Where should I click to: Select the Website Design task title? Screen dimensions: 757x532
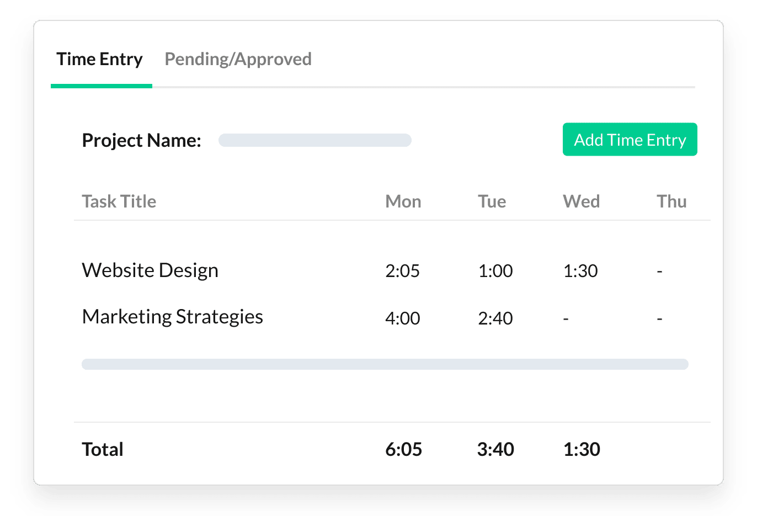tap(150, 270)
